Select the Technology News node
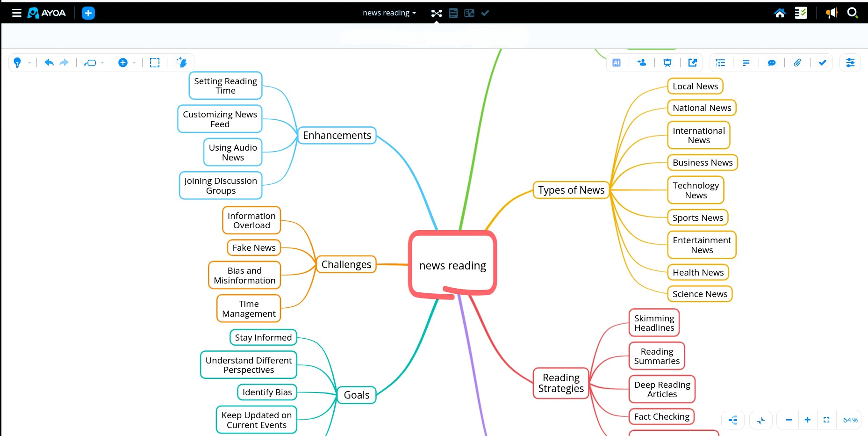The image size is (868, 436). point(696,190)
